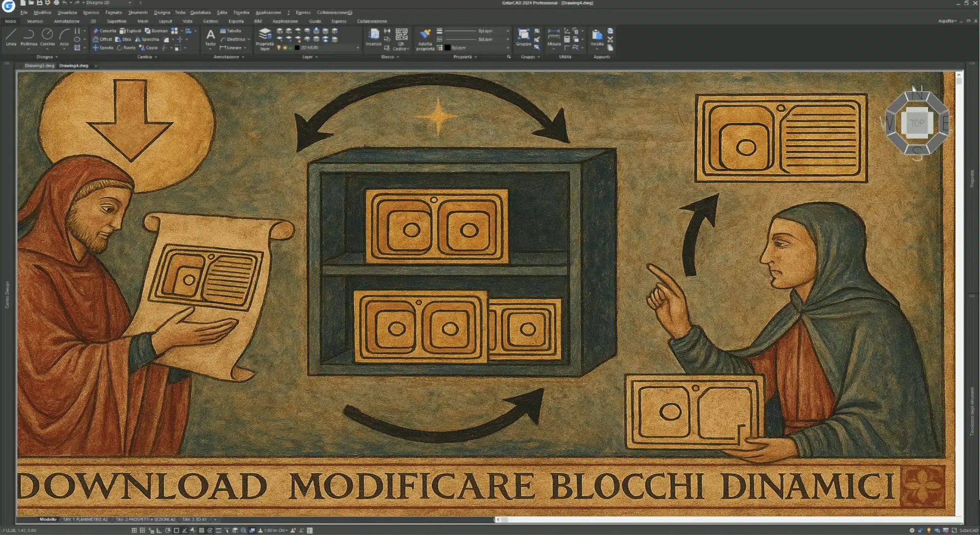Click the Copia tool

pos(149,48)
